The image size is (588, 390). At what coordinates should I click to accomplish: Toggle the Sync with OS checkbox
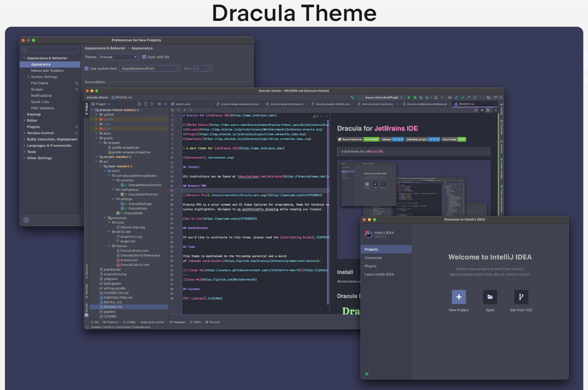pos(144,57)
